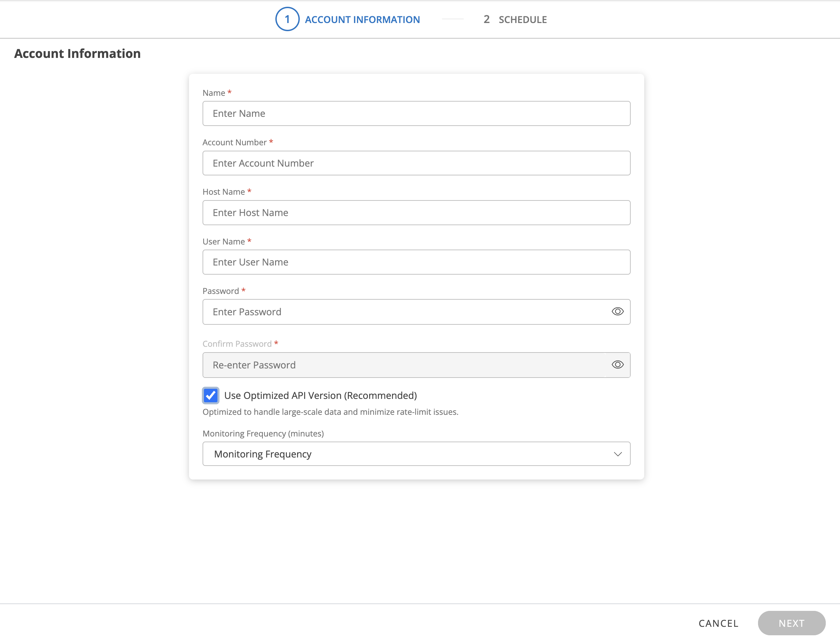Show password with eye icon in Password field
Viewport: 840px width, 640px height.
617,312
